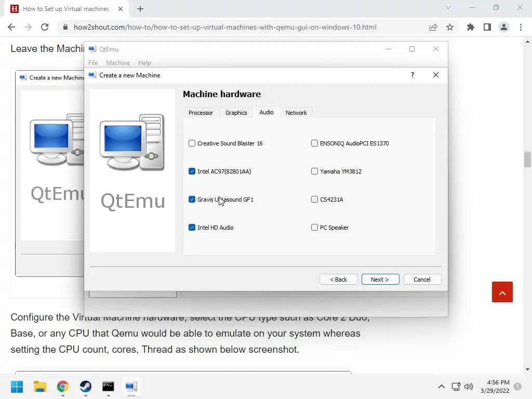Open the Graphics hardware tab
Image resolution: width=532 pixels, height=399 pixels.
tap(236, 113)
